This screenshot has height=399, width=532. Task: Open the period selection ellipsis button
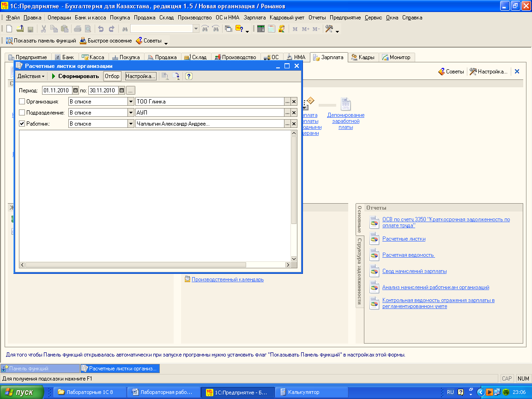(131, 91)
